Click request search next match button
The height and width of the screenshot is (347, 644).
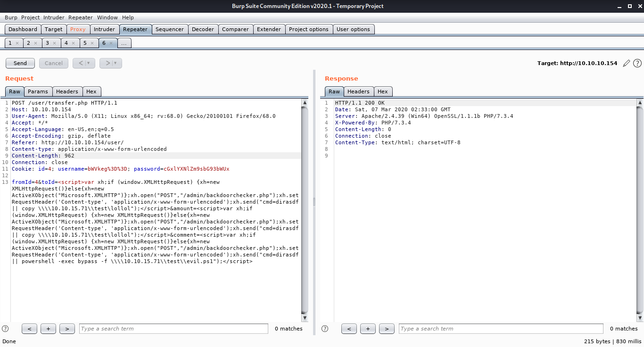coord(67,329)
